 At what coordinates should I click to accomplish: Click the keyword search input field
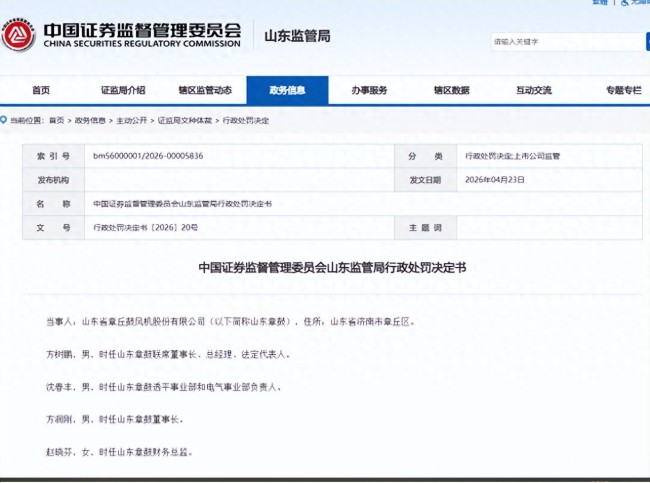pyautogui.click(x=568, y=42)
